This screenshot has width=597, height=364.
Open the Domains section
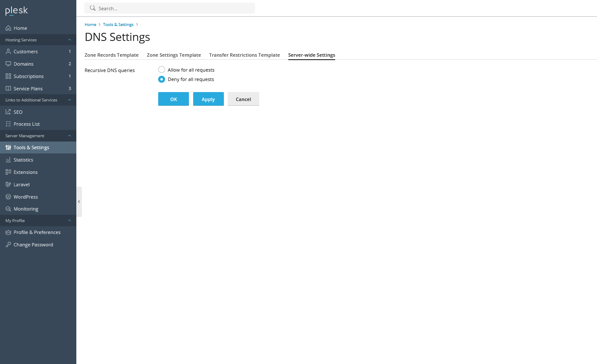click(x=23, y=64)
